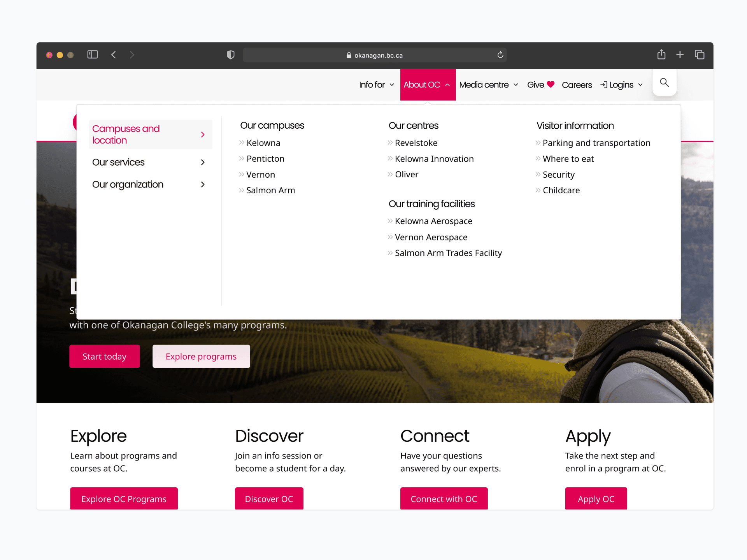Collapse the About OC menu
The image size is (747, 560).
point(427,85)
